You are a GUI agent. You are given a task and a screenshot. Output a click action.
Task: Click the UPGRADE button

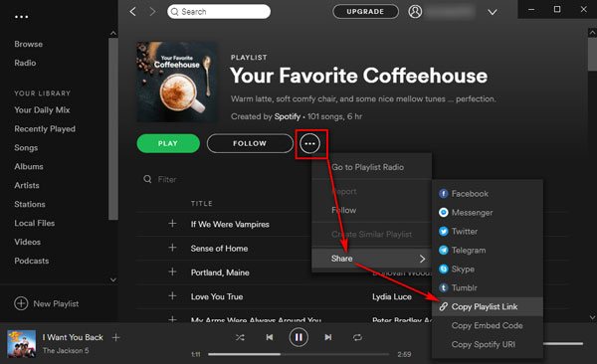pos(365,11)
